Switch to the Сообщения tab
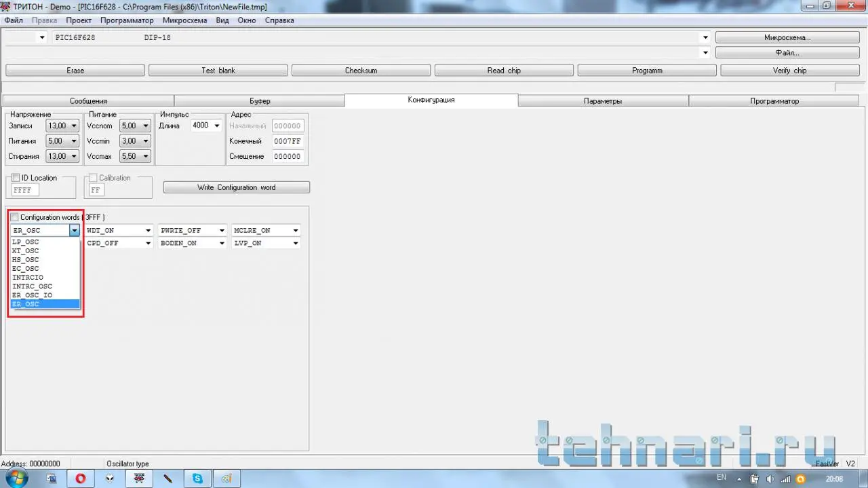This screenshot has height=488, width=868. pyautogui.click(x=88, y=101)
